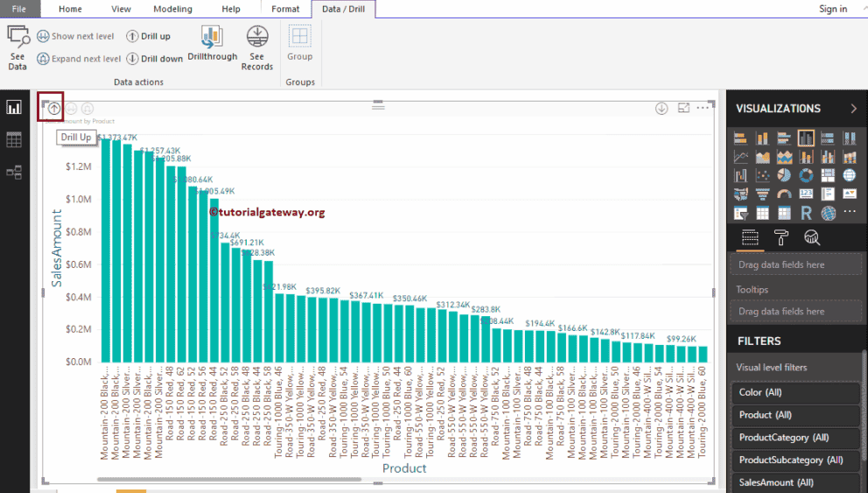The image size is (868, 493).
Task: Collapse the Visualizations pane with the chevron
Action: point(853,109)
